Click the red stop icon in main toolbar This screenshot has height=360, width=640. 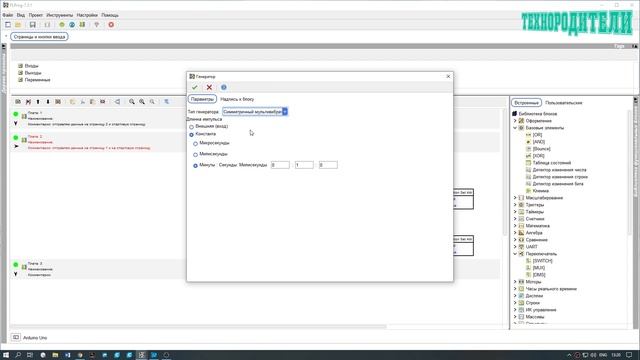click(111, 24)
